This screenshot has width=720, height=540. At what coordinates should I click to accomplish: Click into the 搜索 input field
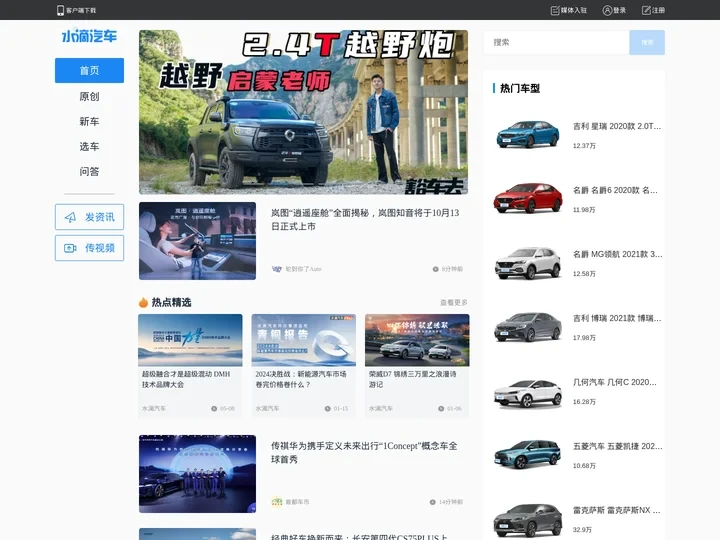tap(556, 42)
